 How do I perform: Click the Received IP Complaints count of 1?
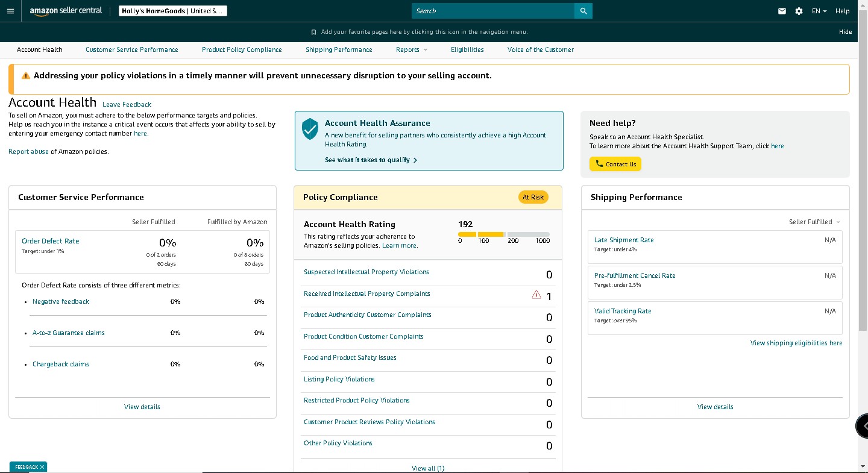549,296
